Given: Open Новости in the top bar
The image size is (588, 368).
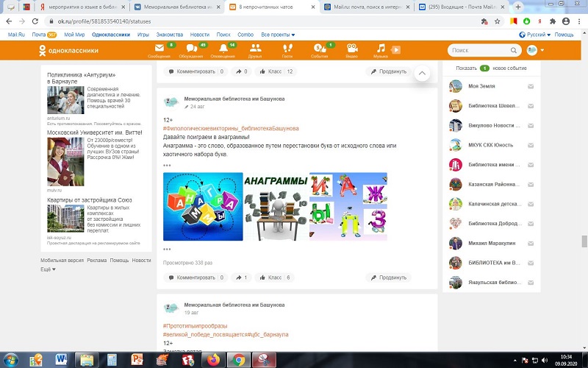Looking at the screenshot, I should coord(199,35).
